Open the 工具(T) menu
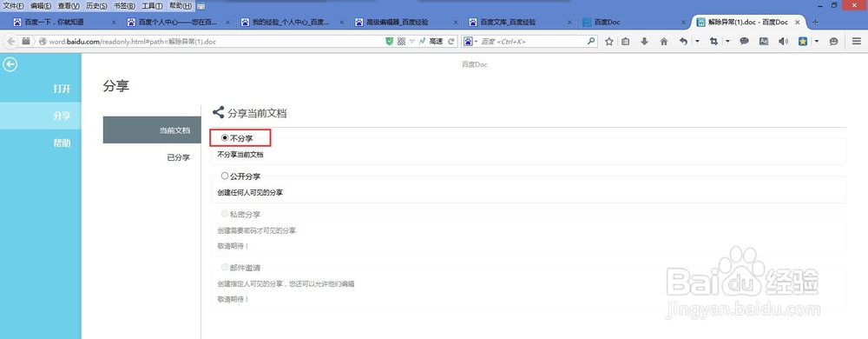This screenshot has width=868, height=339. coord(152,6)
